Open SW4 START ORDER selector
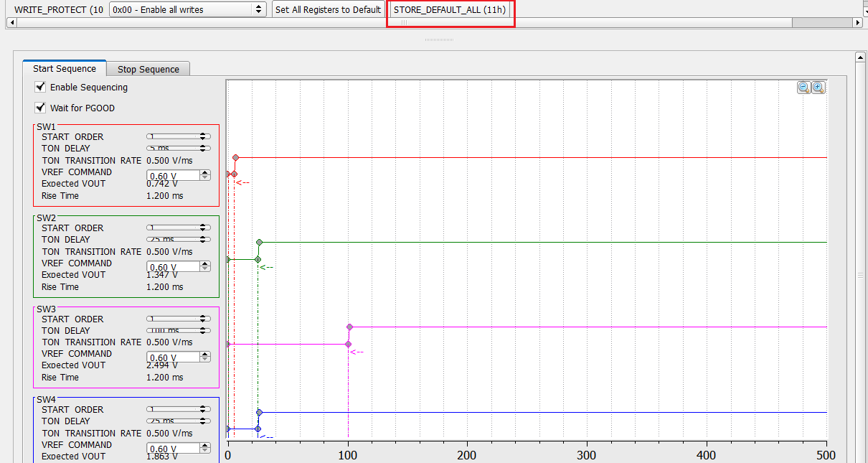The height and width of the screenshot is (463, 868). click(178, 409)
